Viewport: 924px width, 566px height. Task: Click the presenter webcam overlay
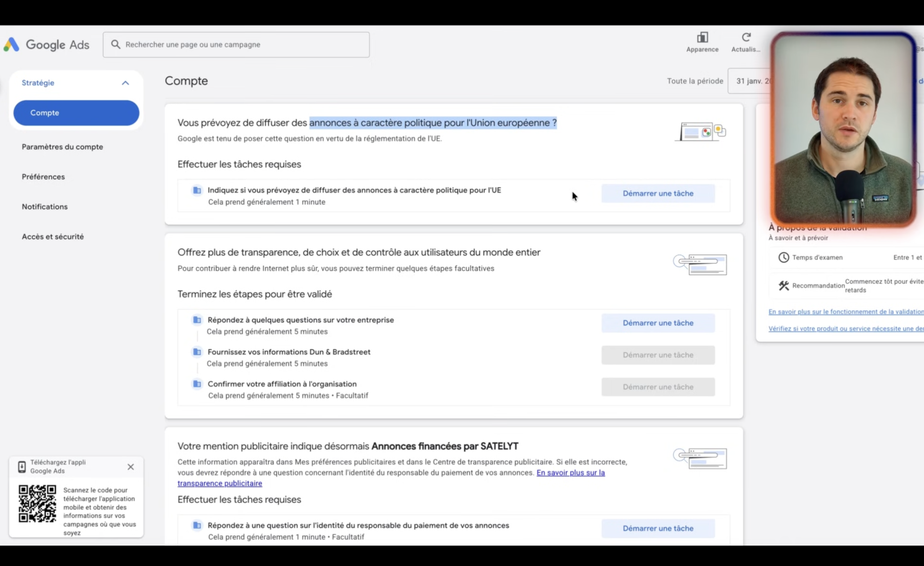844,129
